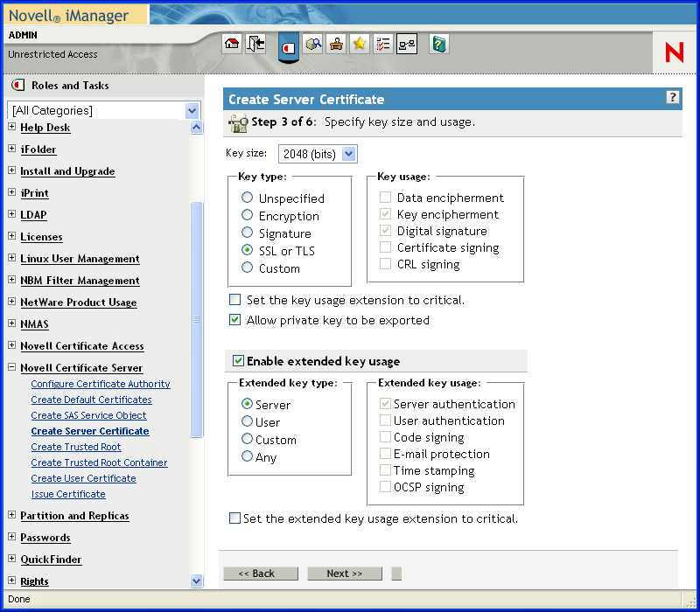Open the Novell Certificate Access role
This screenshot has height=612, width=700.
click(x=82, y=346)
